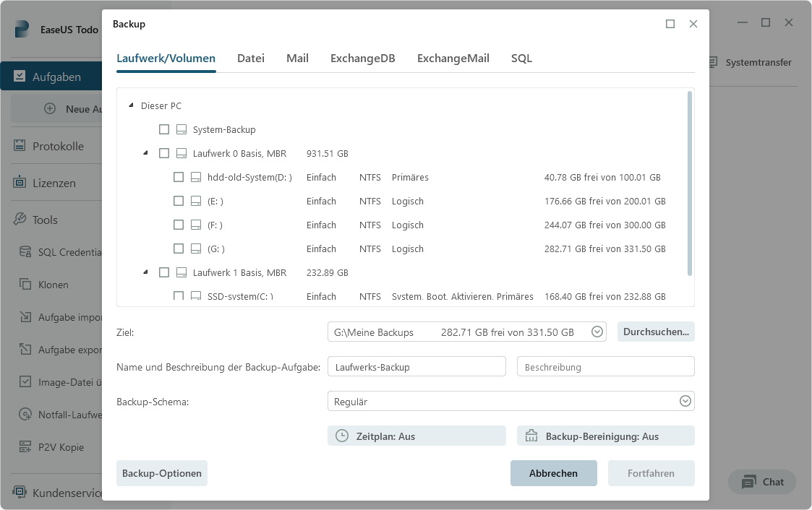Check the Laufwerk 1 Basis, MBR checkbox
The image size is (812, 510).
click(x=164, y=272)
